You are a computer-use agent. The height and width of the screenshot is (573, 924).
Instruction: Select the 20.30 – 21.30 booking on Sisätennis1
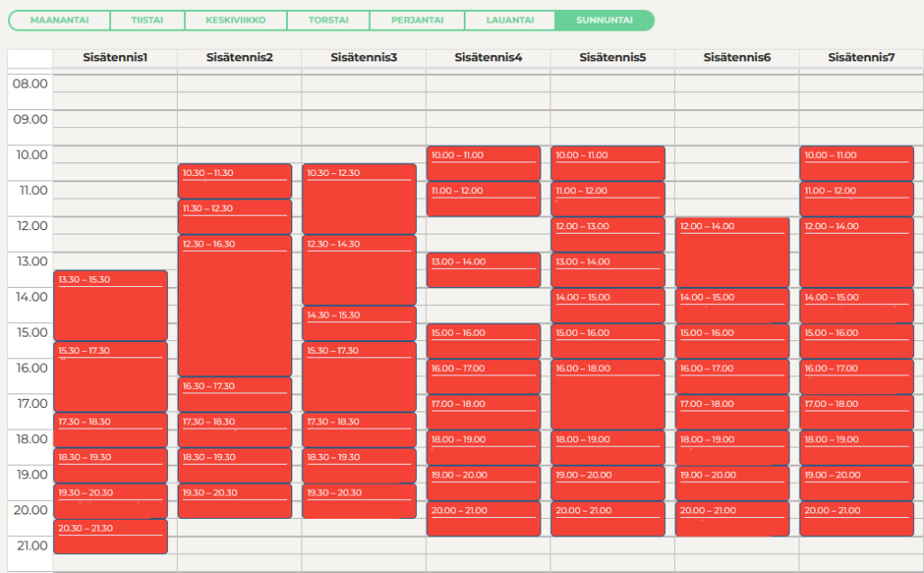(x=111, y=537)
